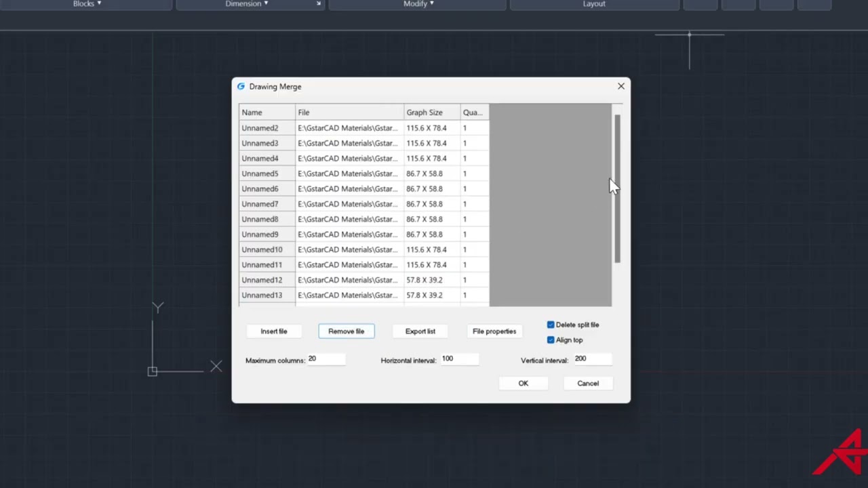This screenshot has width=868, height=488.
Task: Select the Unnamed8 row
Action: click(x=364, y=219)
